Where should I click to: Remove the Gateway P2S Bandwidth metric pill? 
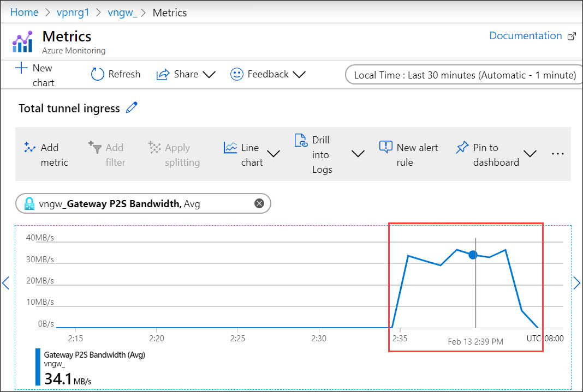[259, 203]
